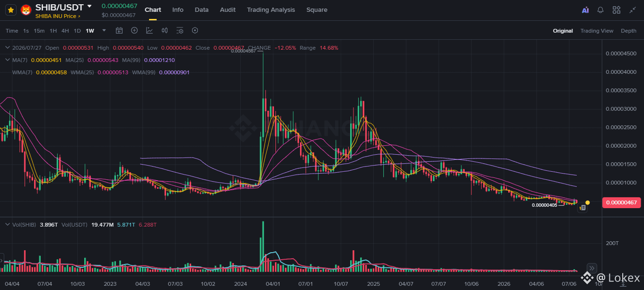The height and width of the screenshot is (290, 644).
Task: Open the AI assistant icon
Action: click(585, 9)
